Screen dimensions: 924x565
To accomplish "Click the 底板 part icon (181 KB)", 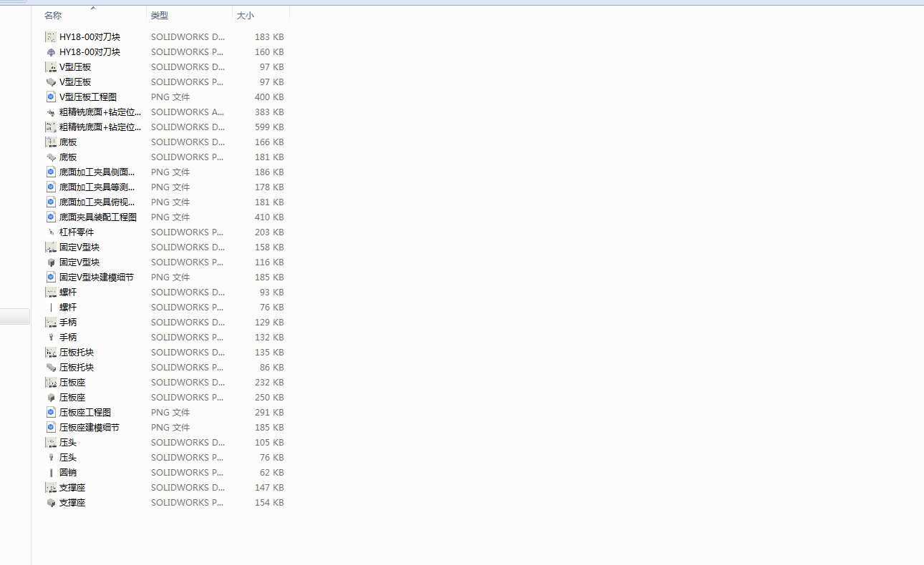I will point(51,157).
